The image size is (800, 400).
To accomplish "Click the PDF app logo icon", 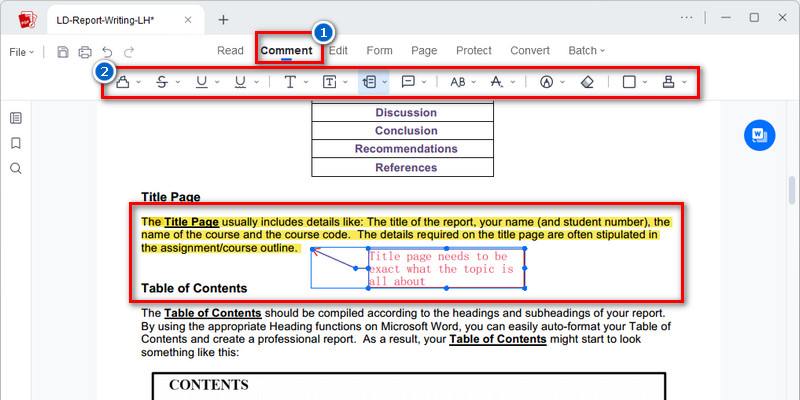I will (28, 19).
